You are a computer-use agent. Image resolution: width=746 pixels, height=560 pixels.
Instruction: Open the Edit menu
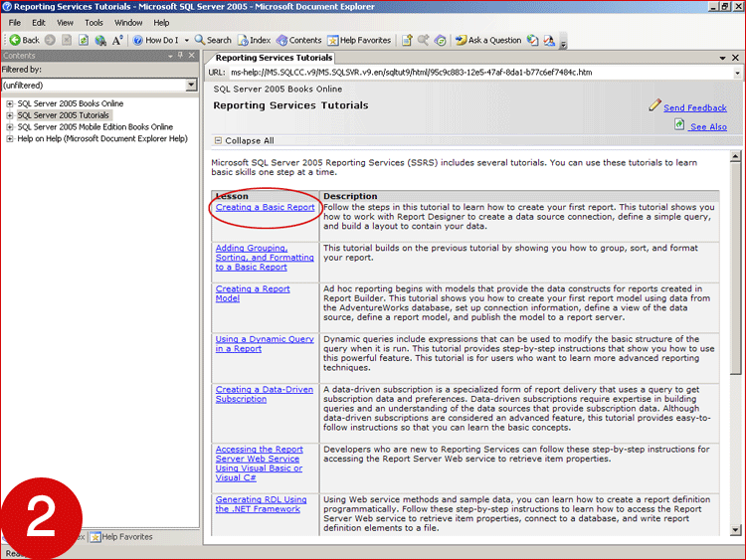pyautogui.click(x=39, y=23)
